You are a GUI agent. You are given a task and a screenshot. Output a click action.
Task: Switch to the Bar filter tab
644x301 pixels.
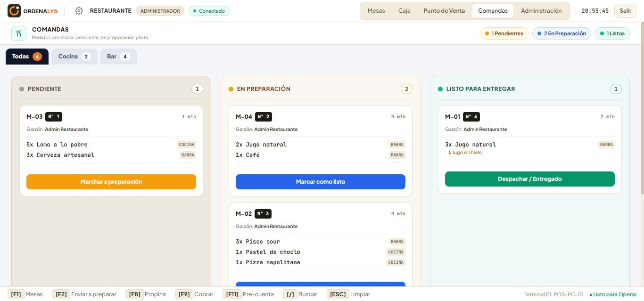coord(118,57)
